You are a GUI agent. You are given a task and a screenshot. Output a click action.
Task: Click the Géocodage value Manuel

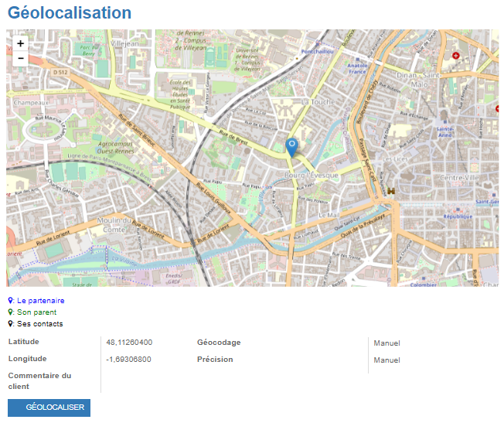point(387,343)
